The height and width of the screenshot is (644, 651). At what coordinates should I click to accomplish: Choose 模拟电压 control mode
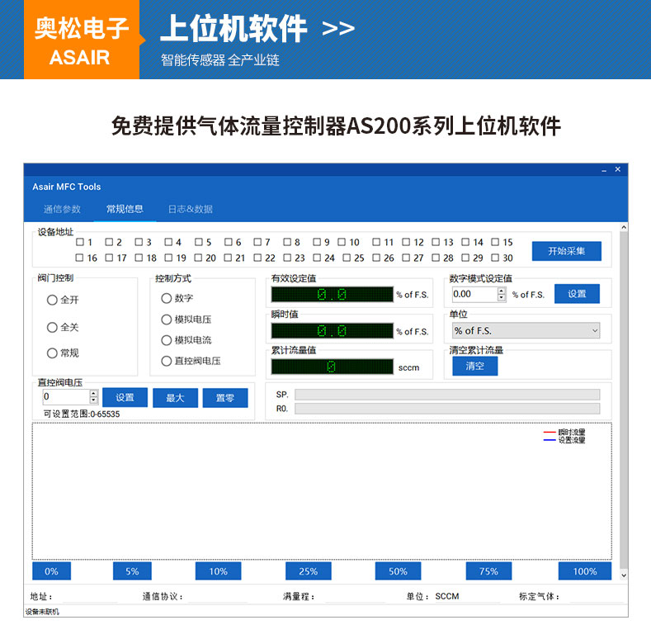[167, 320]
